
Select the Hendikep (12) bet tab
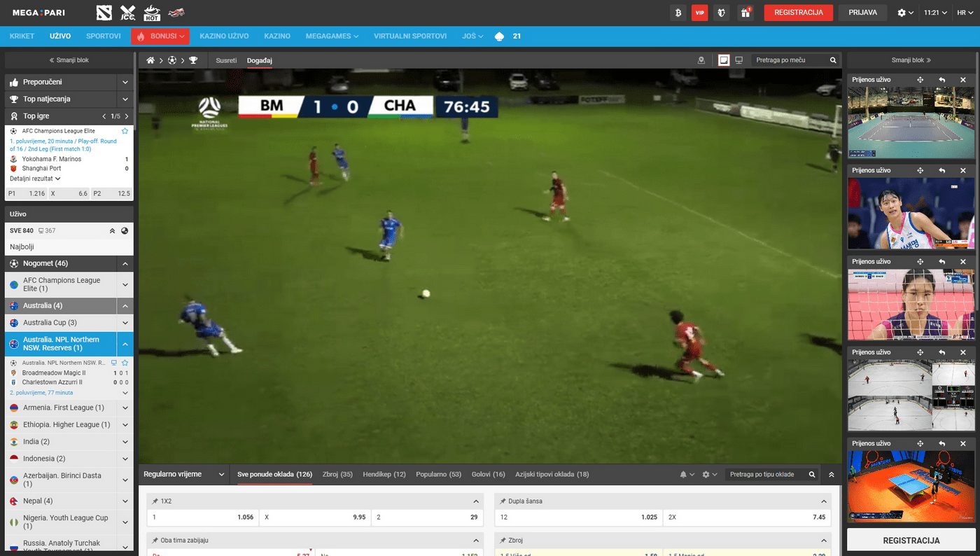tap(384, 474)
